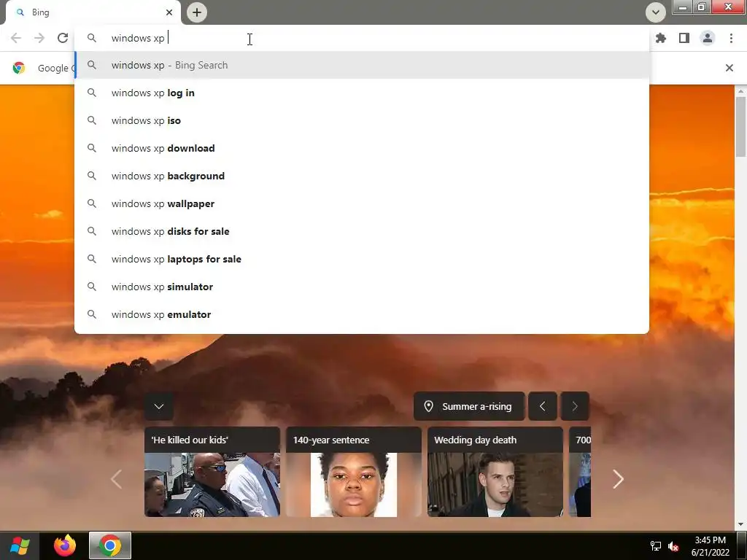Click the scrollbar down arrow
Image resolution: width=747 pixels, height=560 pixels.
coord(740,525)
